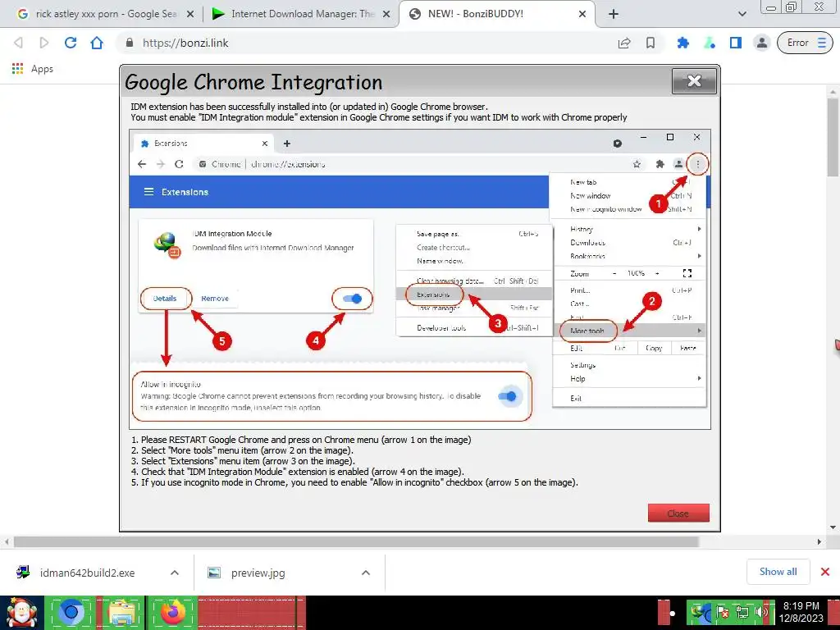Screen dimensions: 840x630
Task: Click text 'Please RESTART Google Chrome' instruction line
Action: click(301, 440)
